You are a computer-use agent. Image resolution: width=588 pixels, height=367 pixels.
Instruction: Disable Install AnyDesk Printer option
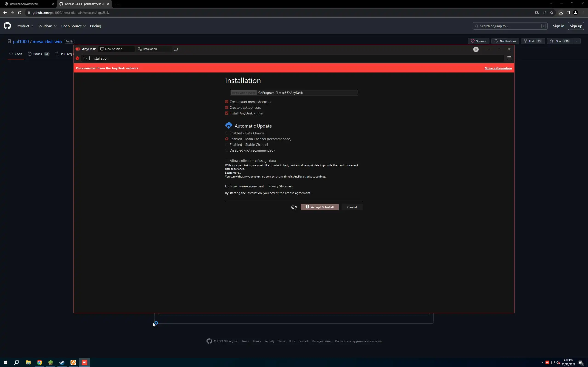pos(227,113)
